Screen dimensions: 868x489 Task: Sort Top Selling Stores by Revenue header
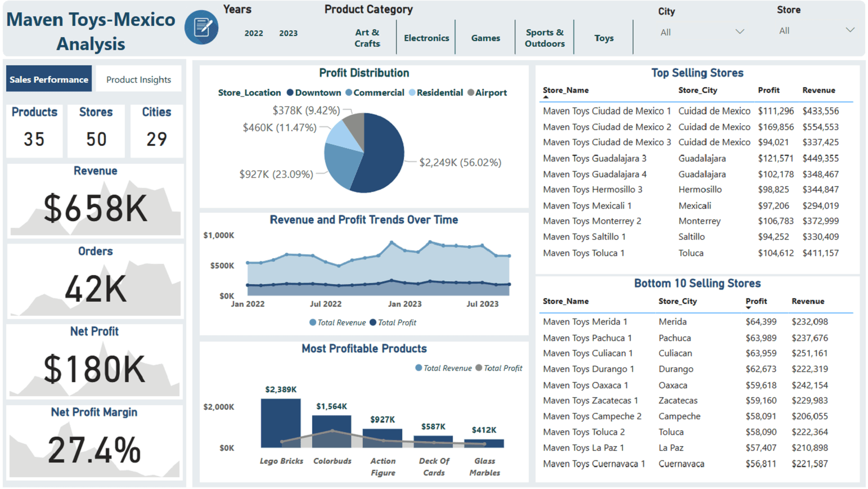point(818,90)
